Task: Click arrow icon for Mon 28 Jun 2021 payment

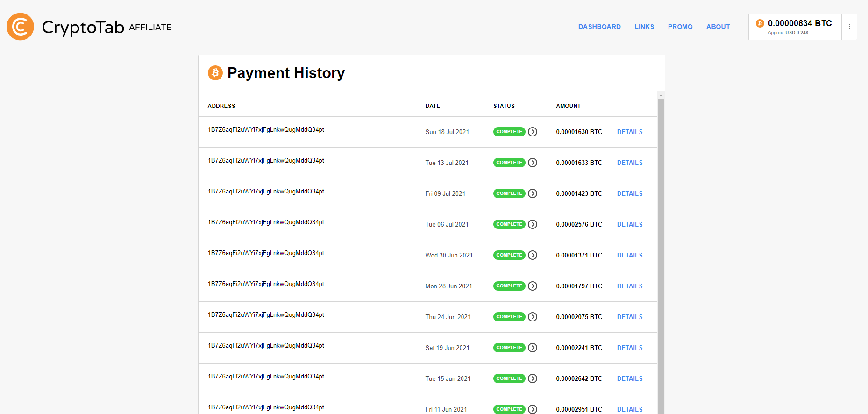Action: click(533, 286)
